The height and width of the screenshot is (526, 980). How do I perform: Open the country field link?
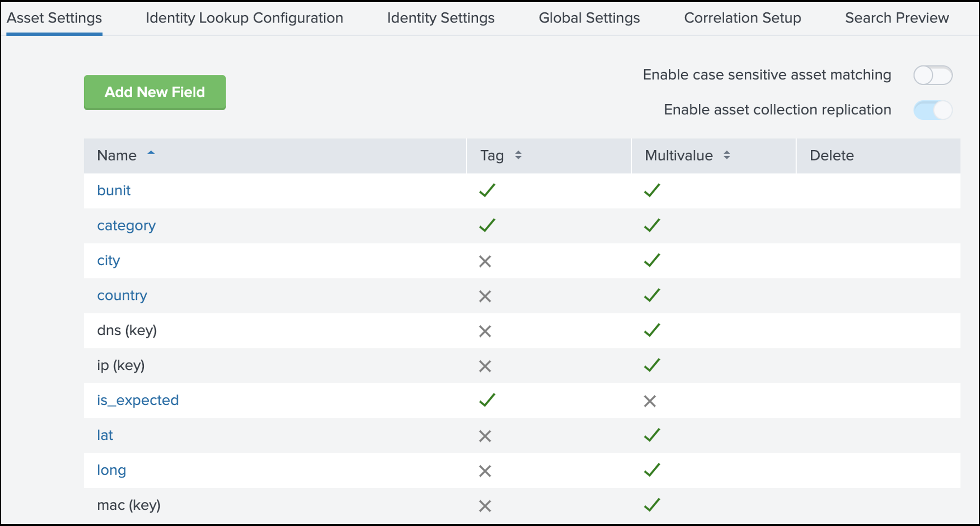[x=122, y=296]
